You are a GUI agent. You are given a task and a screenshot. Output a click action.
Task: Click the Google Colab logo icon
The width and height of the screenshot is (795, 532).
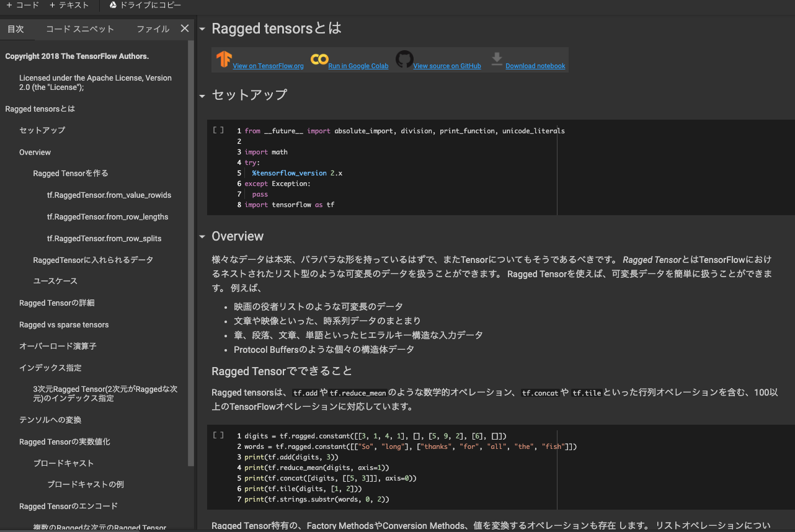point(319,60)
